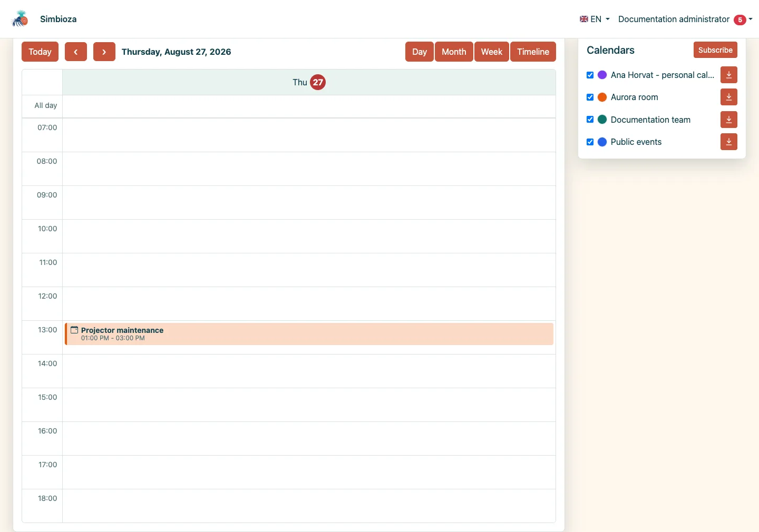Screen dimensions: 759x532
Task: Click the calendar icon on Projector maintenance event
Action: click(x=74, y=330)
